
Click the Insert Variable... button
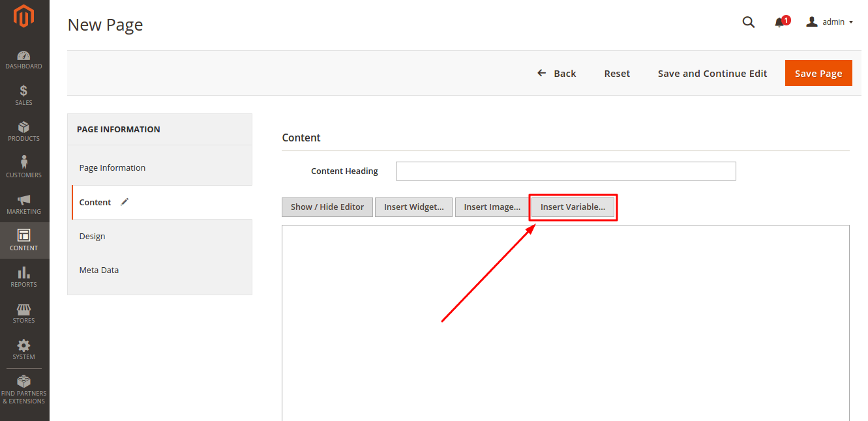pyautogui.click(x=573, y=207)
